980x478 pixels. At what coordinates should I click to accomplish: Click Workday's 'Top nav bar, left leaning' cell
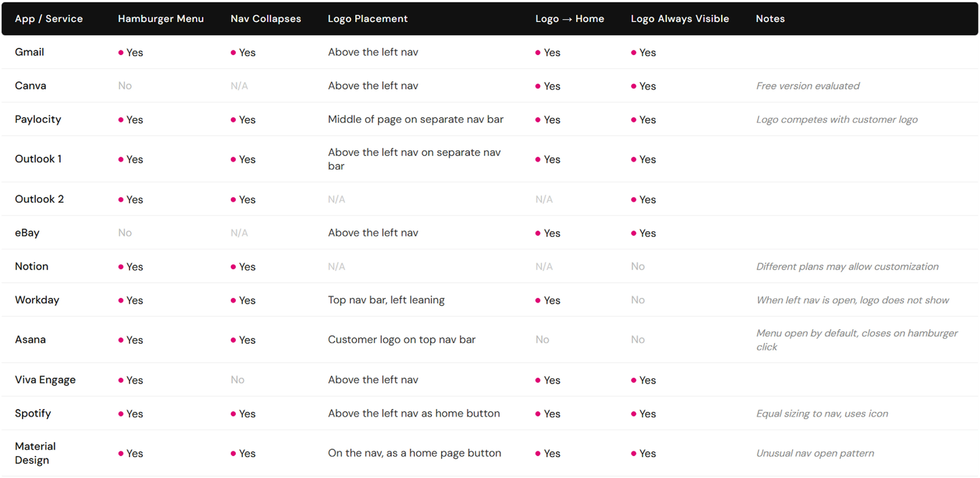click(x=386, y=300)
